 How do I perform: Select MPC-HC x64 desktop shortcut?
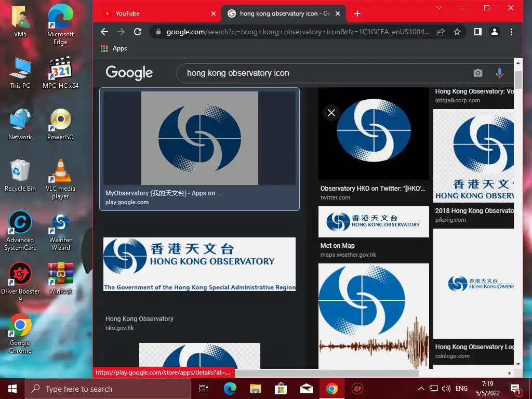60,73
